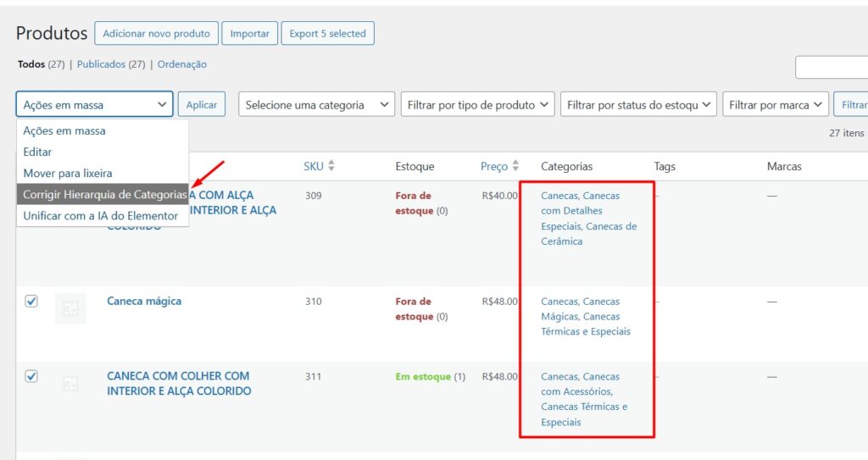Screen dimensions: 868x460
Task: Click the Adicionar novo produto button
Action: coord(156,34)
